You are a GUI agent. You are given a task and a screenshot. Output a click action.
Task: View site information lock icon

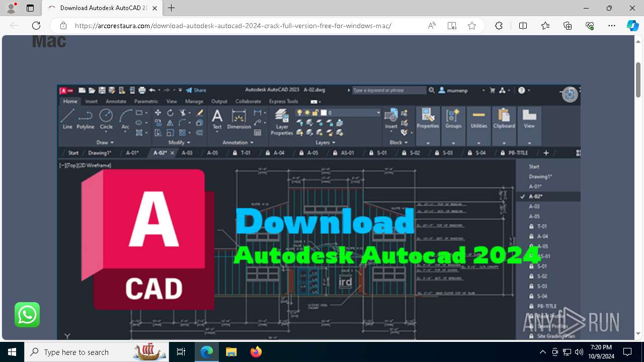(63, 26)
